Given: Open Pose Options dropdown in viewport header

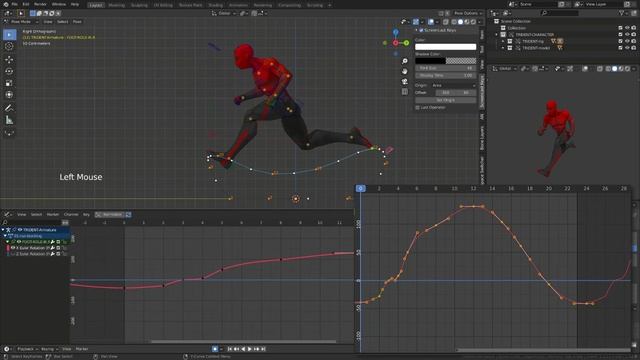Looking at the screenshot, I should [x=468, y=13].
